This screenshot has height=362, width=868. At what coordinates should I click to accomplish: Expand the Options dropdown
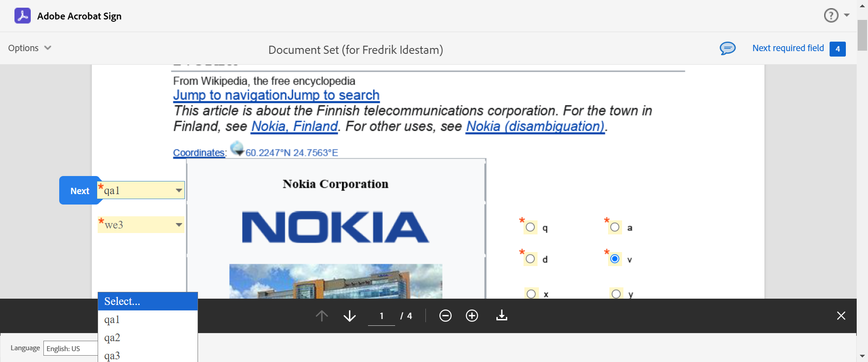(x=29, y=48)
